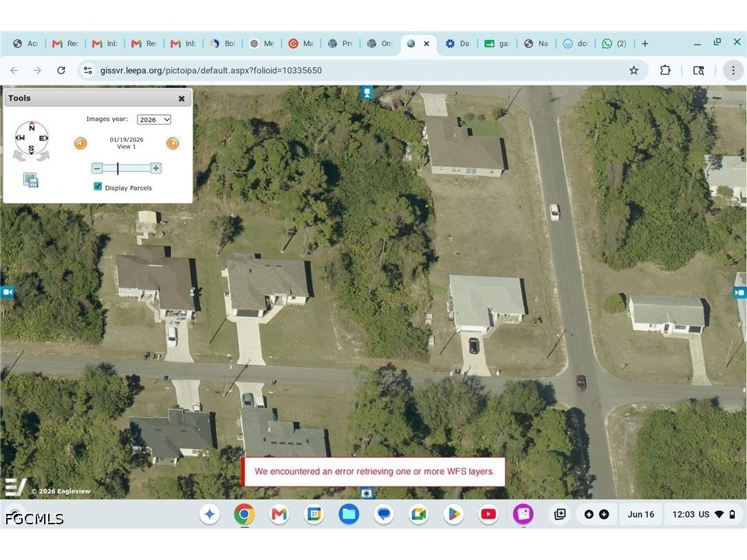Click the site information icon in address bar
The image size is (747, 560).
click(x=87, y=71)
